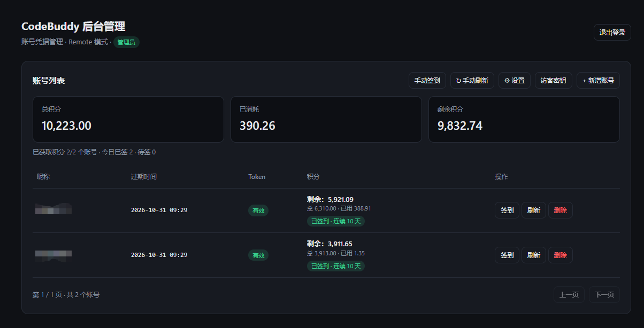Click the + 新增账号 button
Viewport: 644px width, 328px height.
tap(598, 81)
